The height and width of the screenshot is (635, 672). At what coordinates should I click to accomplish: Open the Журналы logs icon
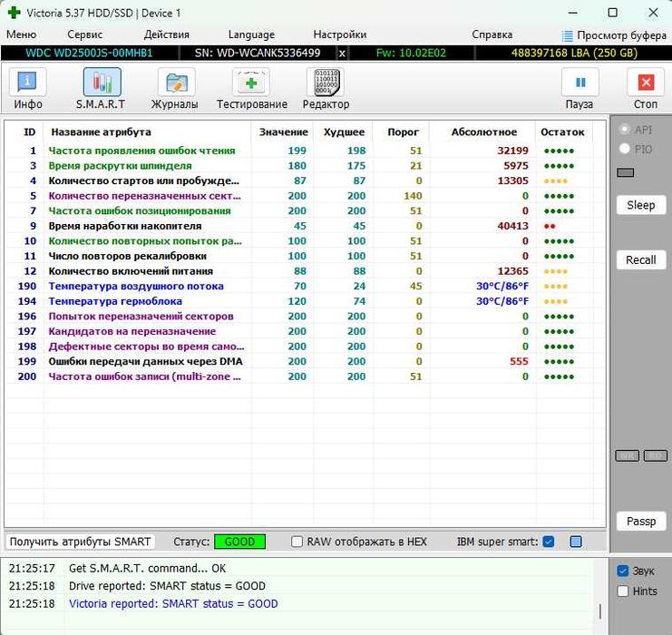pyautogui.click(x=177, y=83)
